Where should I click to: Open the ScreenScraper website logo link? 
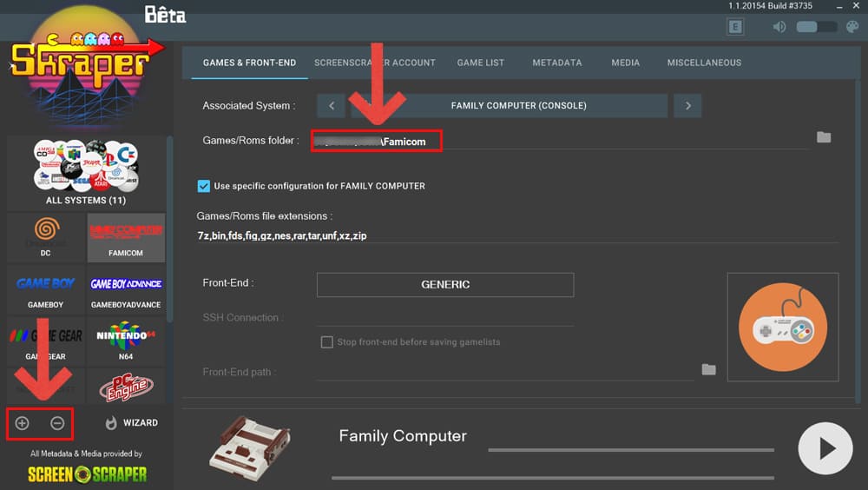(88, 474)
